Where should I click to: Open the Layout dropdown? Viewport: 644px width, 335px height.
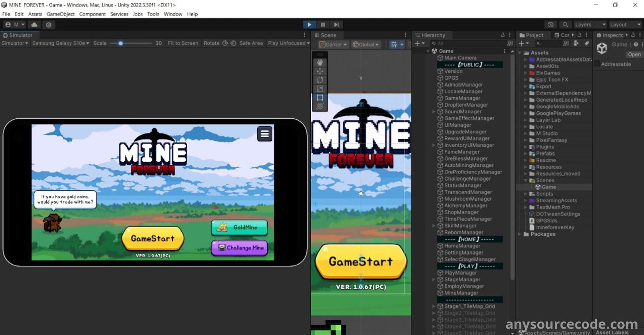point(625,25)
